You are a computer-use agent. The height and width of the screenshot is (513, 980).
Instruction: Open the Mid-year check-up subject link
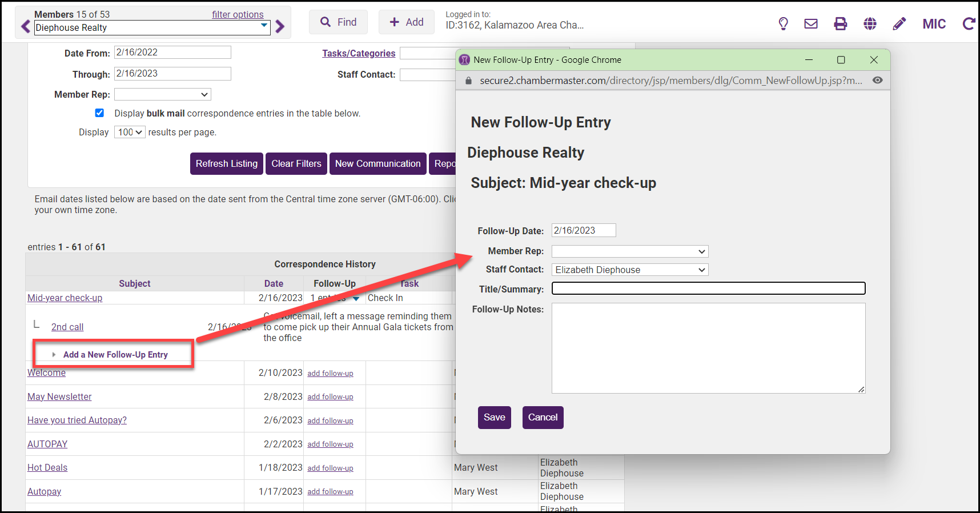point(65,298)
